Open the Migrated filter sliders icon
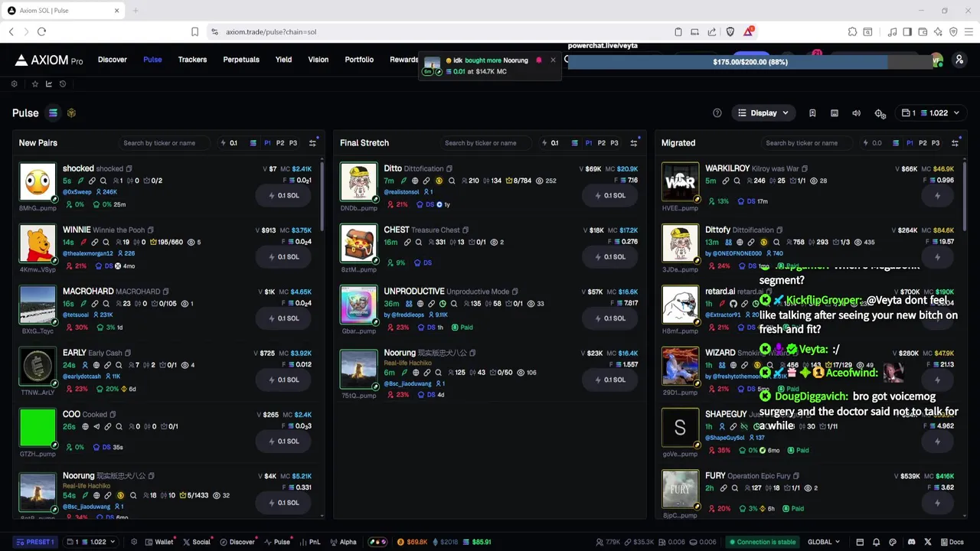The image size is (980, 551). point(955,143)
